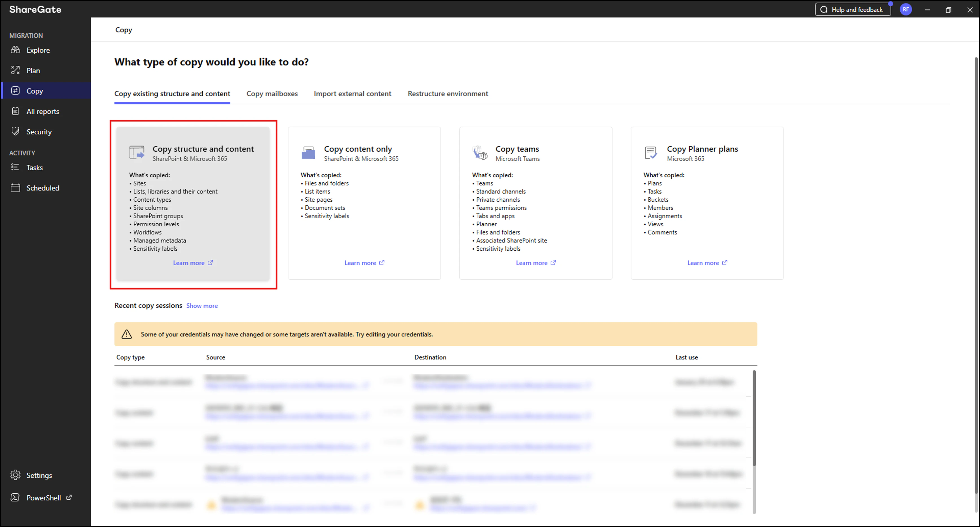The image size is (980, 527).
Task: Click the Copy teams icon
Action: click(480, 153)
